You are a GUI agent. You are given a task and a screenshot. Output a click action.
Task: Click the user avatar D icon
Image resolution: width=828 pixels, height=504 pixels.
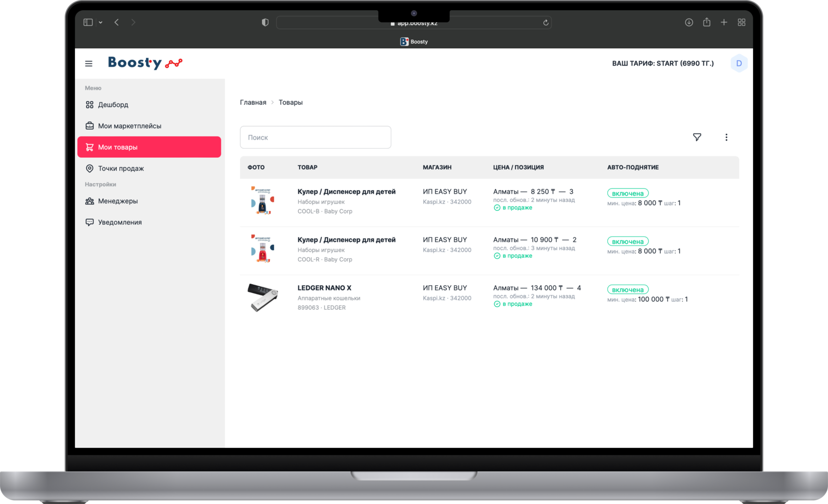[x=739, y=64]
